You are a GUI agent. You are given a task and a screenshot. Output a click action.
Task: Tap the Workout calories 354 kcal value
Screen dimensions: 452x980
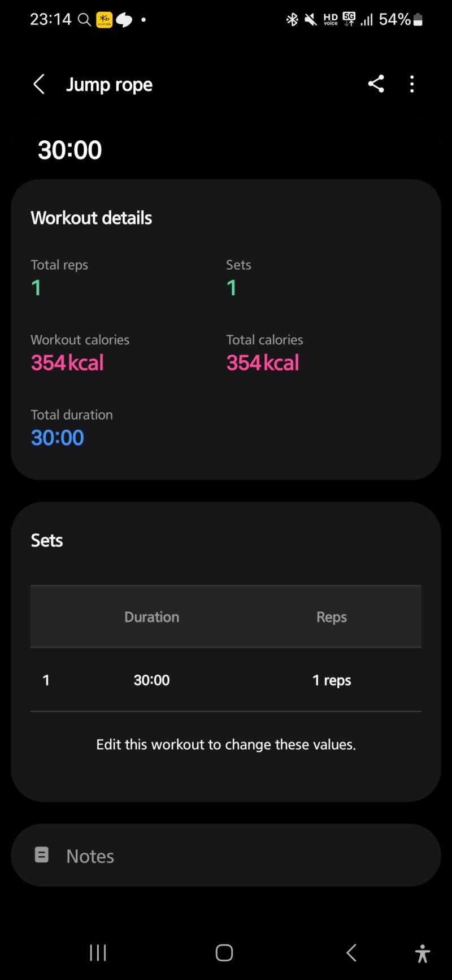click(x=67, y=362)
